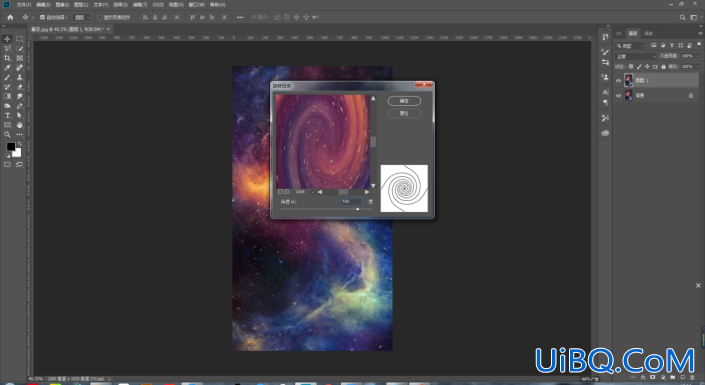Switch to the 3D panel tab
Image resolution: width=705 pixels, height=385 pixels.
pos(619,33)
